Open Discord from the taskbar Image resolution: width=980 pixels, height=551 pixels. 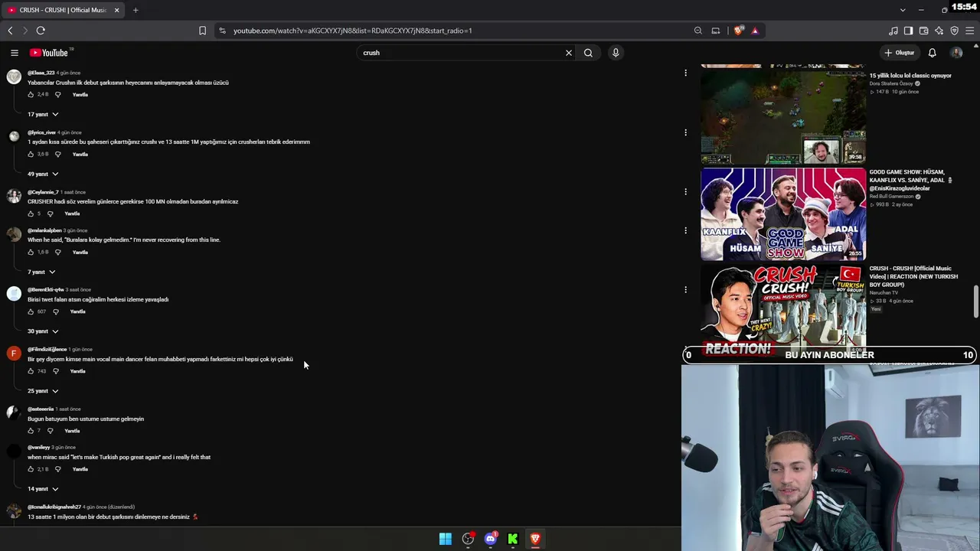pos(491,539)
